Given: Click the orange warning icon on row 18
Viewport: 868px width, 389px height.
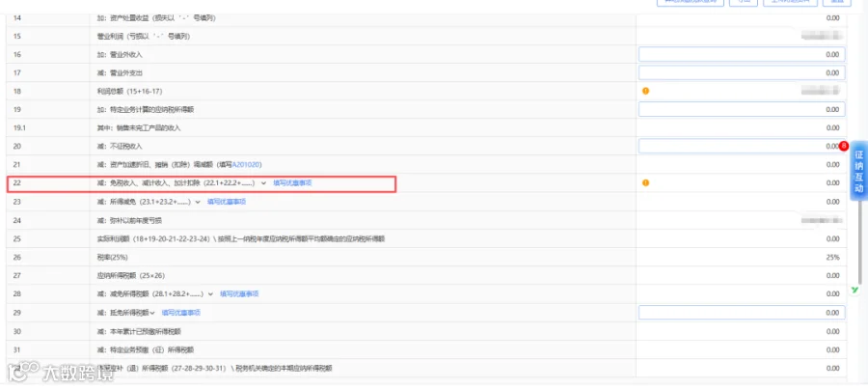Looking at the screenshot, I should pos(645,91).
